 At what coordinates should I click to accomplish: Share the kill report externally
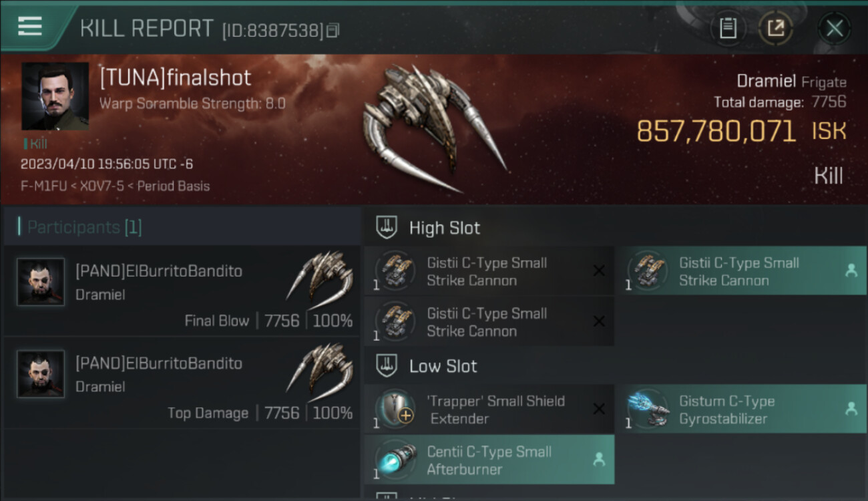point(775,28)
